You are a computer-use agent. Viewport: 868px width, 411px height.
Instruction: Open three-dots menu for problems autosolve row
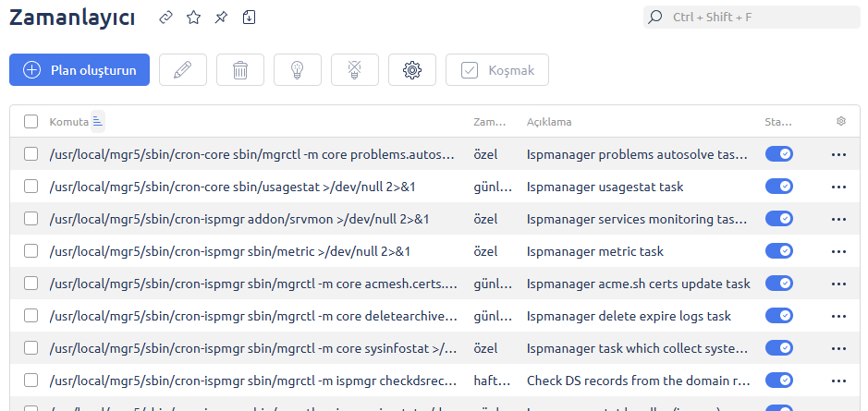(838, 155)
